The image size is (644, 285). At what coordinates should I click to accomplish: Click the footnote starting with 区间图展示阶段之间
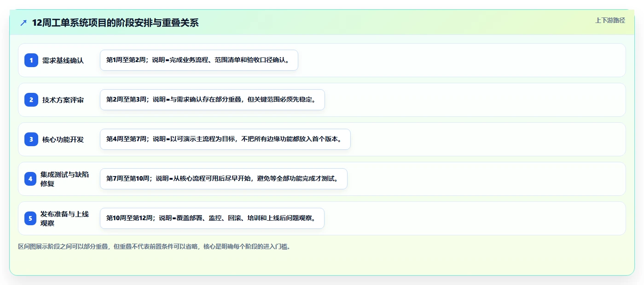coord(154,246)
